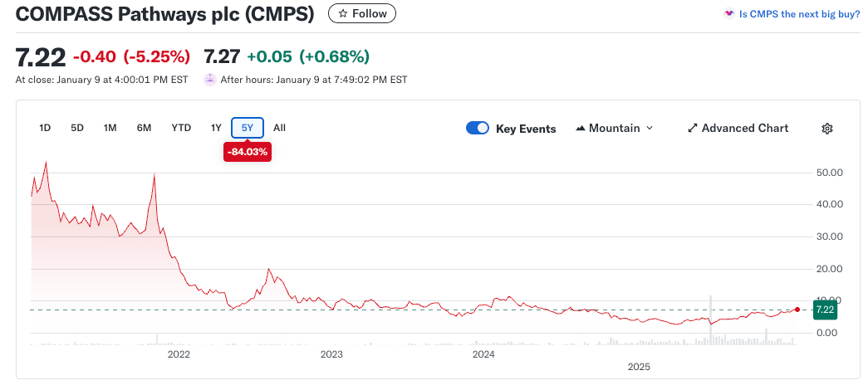Open chart settings gear icon
This screenshot has width=868, height=390.
click(x=827, y=129)
